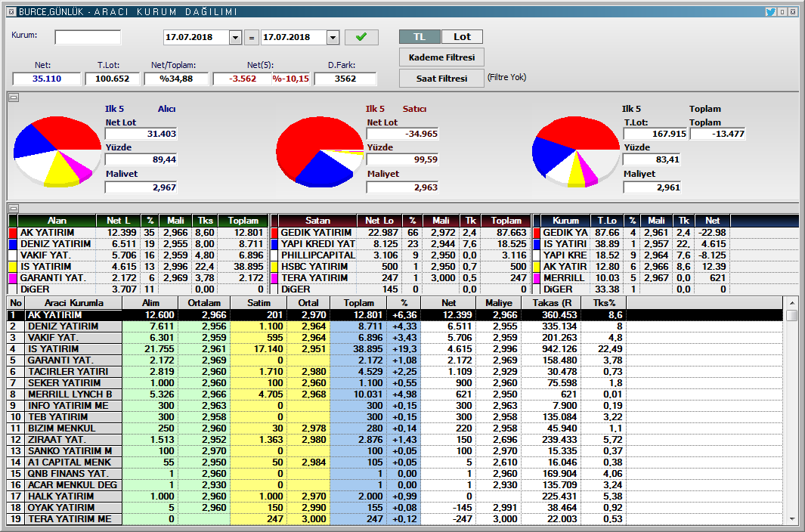Viewport: 805px width, 532px height.
Task: Select the TACIRLER YATIRI row
Action: (395, 371)
